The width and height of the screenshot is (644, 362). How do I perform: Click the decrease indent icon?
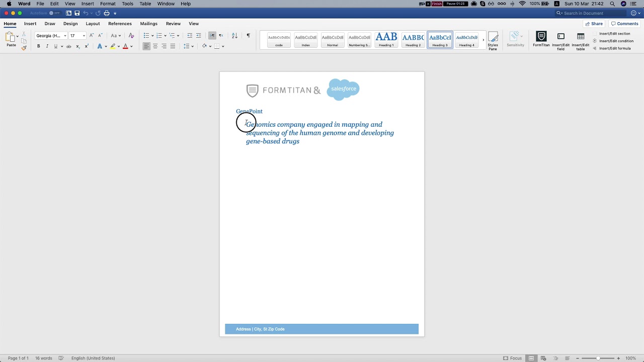(190, 36)
